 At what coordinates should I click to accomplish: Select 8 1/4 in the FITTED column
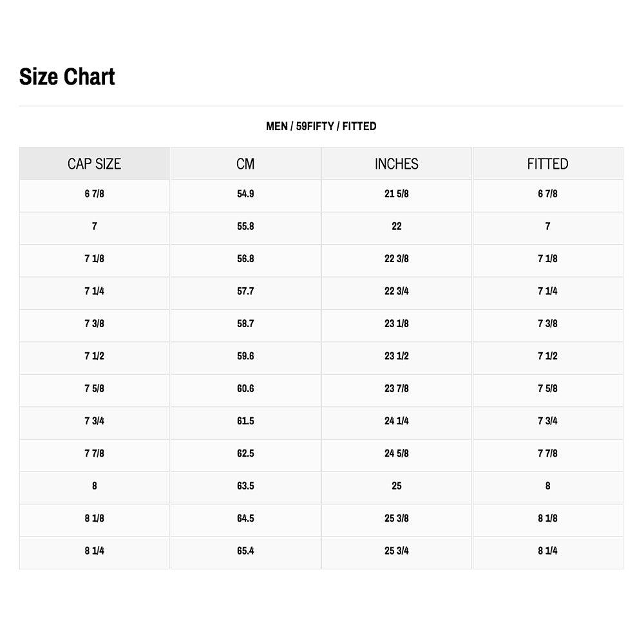pos(547,551)
